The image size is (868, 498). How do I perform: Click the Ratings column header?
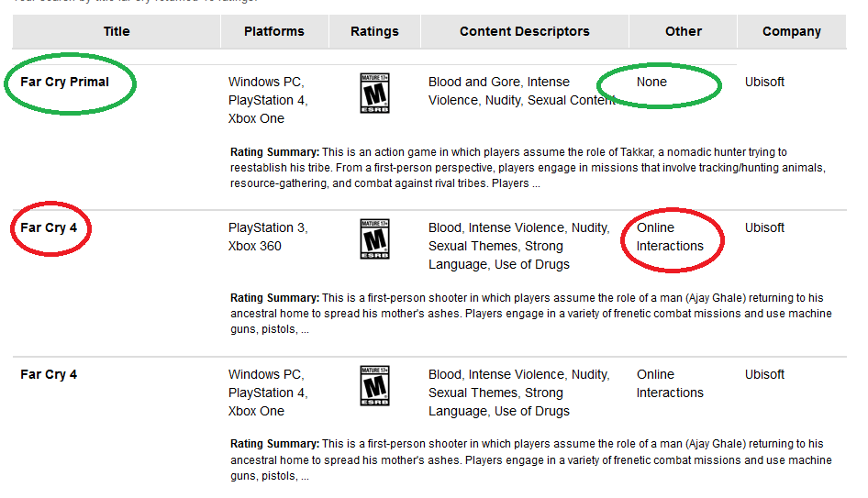374,31
